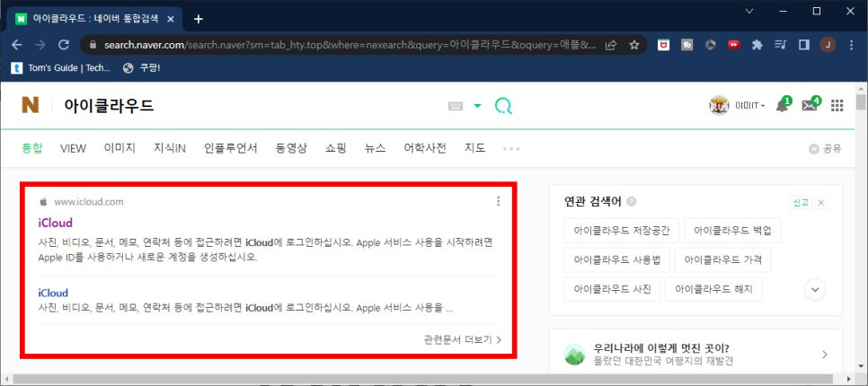
Task: Click the red fast-forward extension icon
Action: (x=734, y=45)
